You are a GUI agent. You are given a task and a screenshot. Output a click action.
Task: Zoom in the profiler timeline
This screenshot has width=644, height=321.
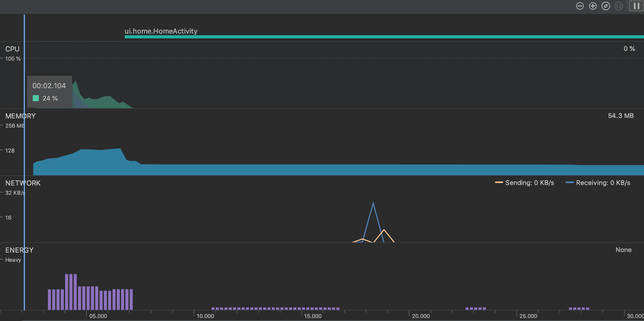click(593, 6)
